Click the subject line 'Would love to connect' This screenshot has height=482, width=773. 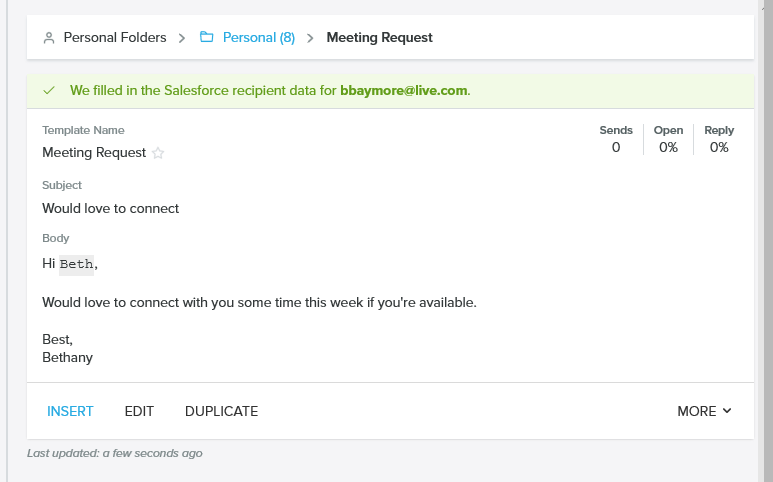point(110,208)
